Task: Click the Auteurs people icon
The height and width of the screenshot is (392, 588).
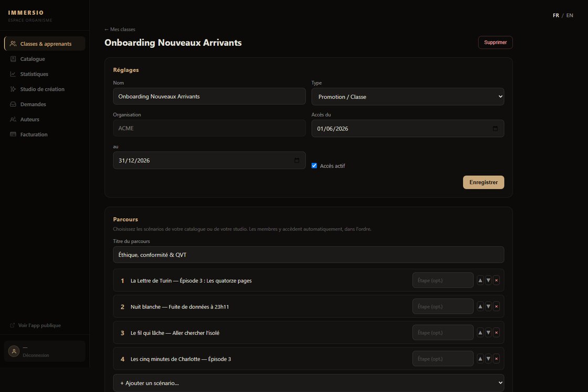Action: coord(13,119)
